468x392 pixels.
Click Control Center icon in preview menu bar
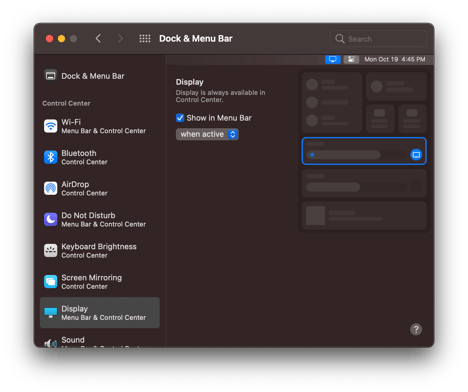click(351, 59)
